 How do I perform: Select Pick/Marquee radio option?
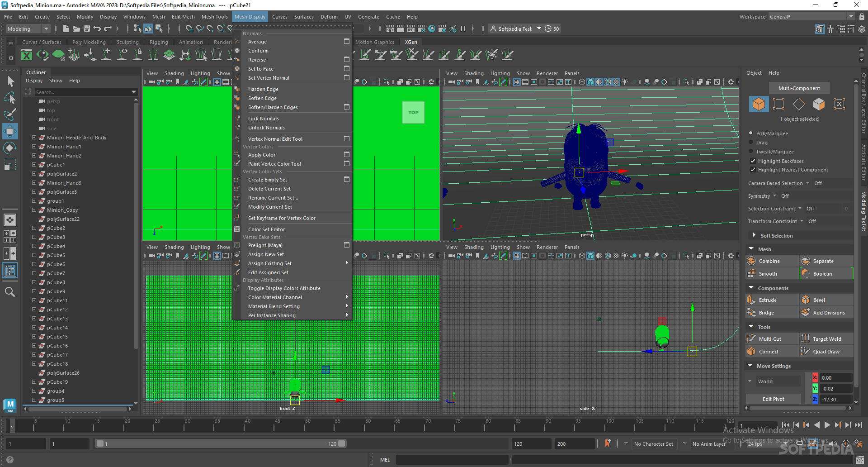(751, 133)
